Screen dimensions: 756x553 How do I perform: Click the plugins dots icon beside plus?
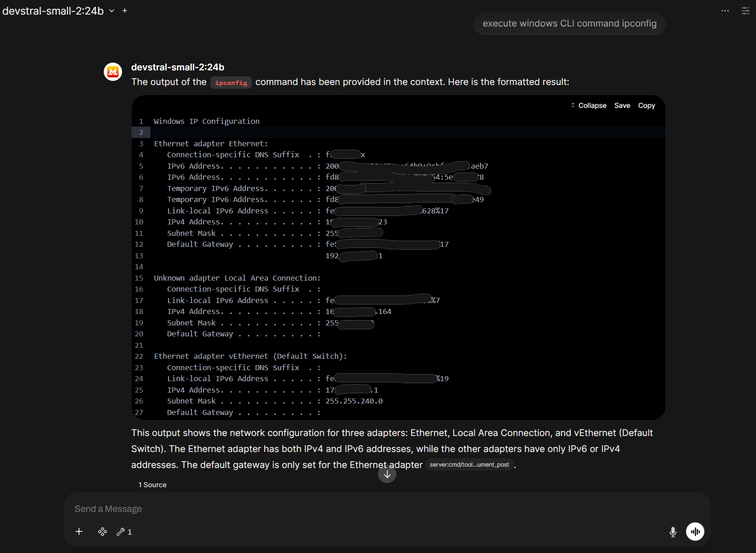tap(102, 532)
